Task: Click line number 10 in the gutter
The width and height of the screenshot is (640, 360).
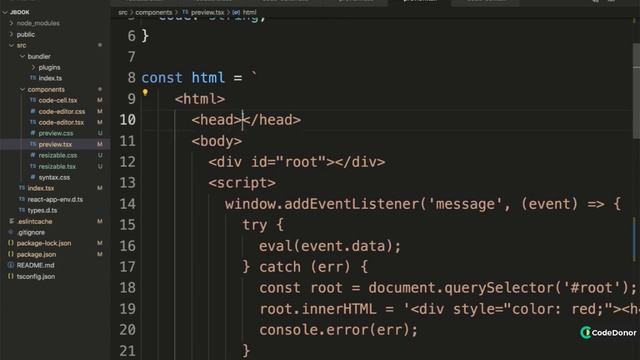Action: coord(127,120)
